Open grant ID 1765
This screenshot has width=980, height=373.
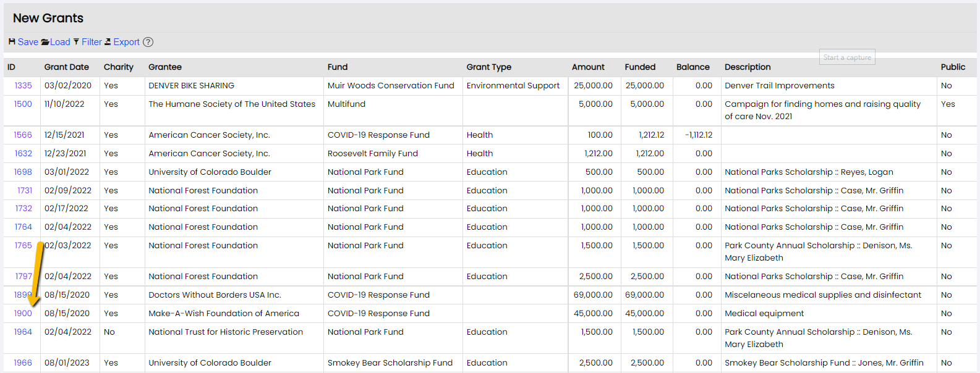[x=23, y=246]
